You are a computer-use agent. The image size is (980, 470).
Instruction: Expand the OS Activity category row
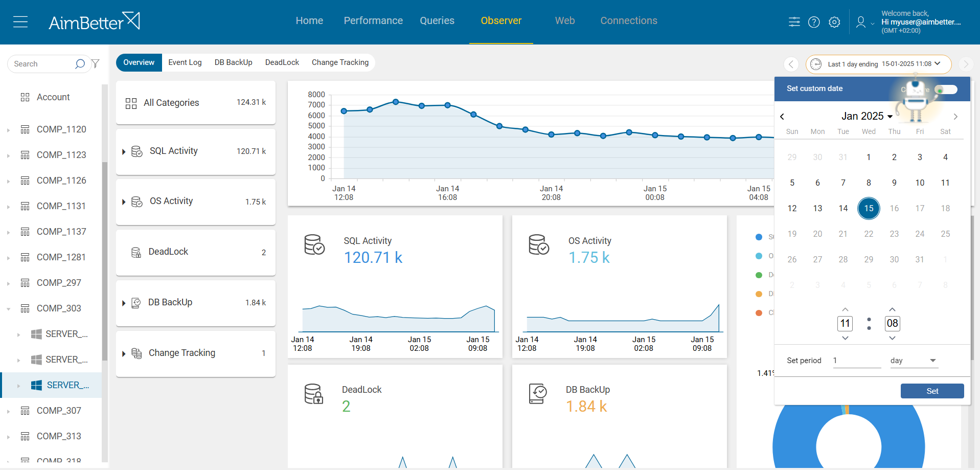point(124,202)
